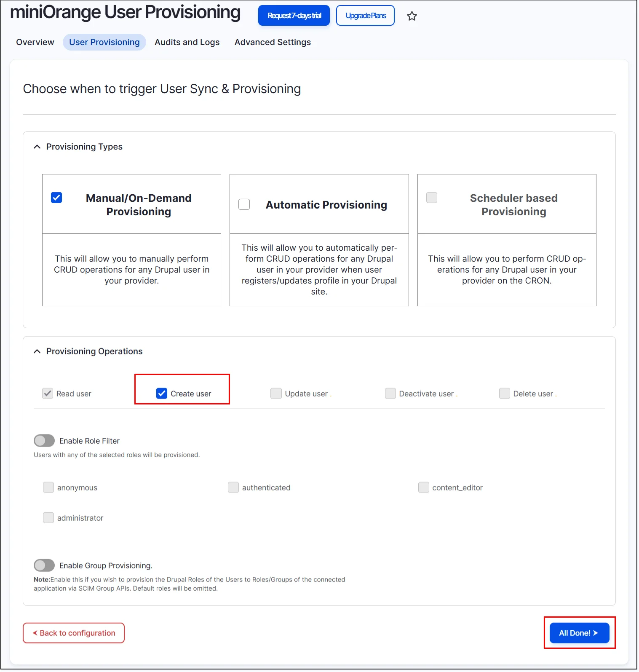This screenshot has width=639, height=672.
Task: Select the administrator role checkbox
Action: click(x=48, y=518)
